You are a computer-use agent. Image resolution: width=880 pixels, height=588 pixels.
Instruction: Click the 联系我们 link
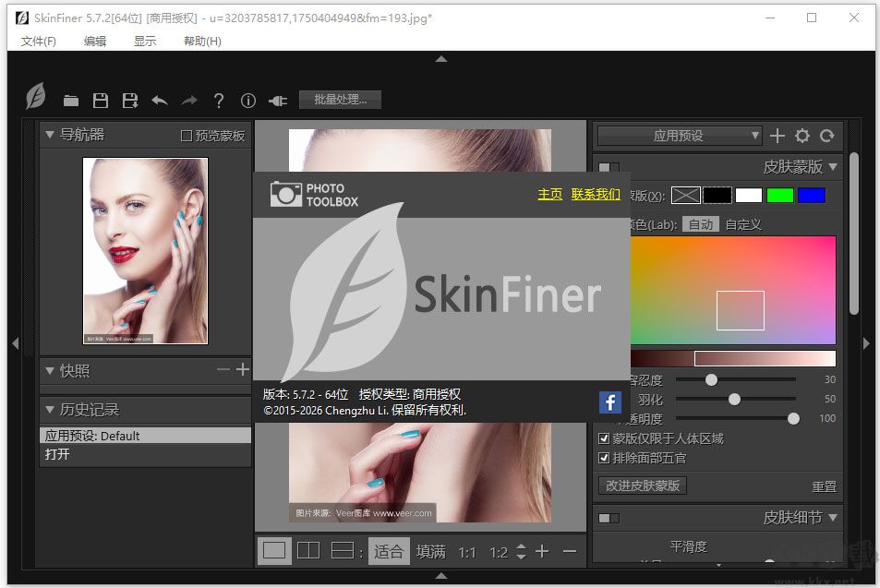tap(595, 195)
